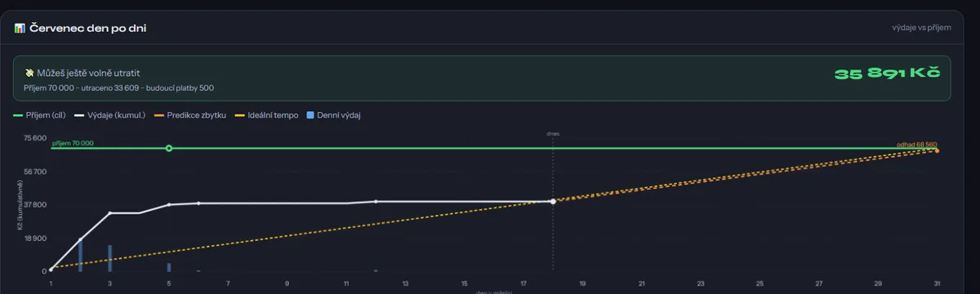The image size is (980, 294).
Task: Click the 'Červenec den po dni' heading
Action: point(88,28)
